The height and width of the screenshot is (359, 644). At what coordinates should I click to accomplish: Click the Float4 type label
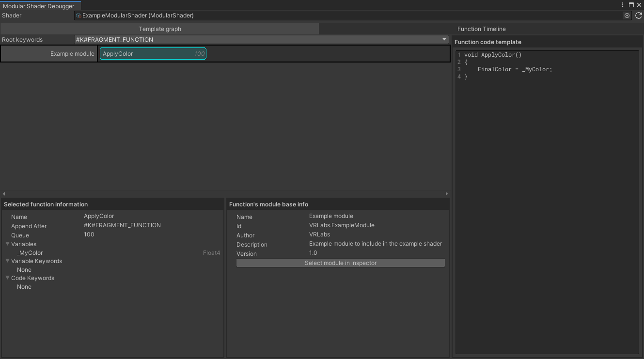211,253
